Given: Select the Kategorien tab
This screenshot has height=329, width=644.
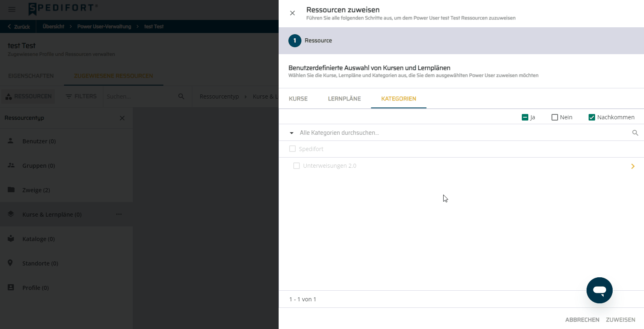Looking at the screenshot, I should click(x=399, y=99).
